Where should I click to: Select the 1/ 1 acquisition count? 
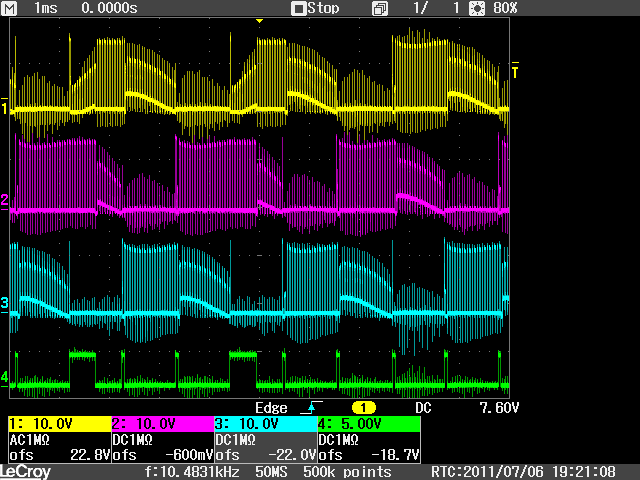click(x=436, y=8)
